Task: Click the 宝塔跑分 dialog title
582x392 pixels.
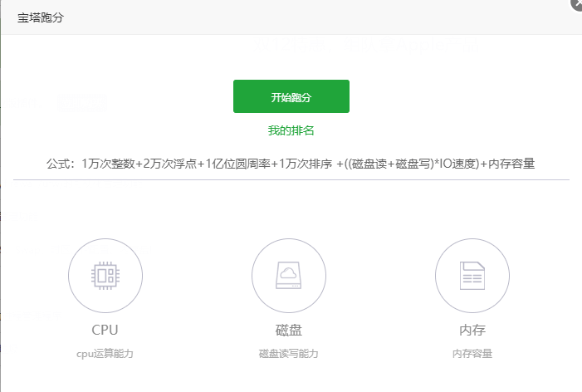Action: point(41,17)
